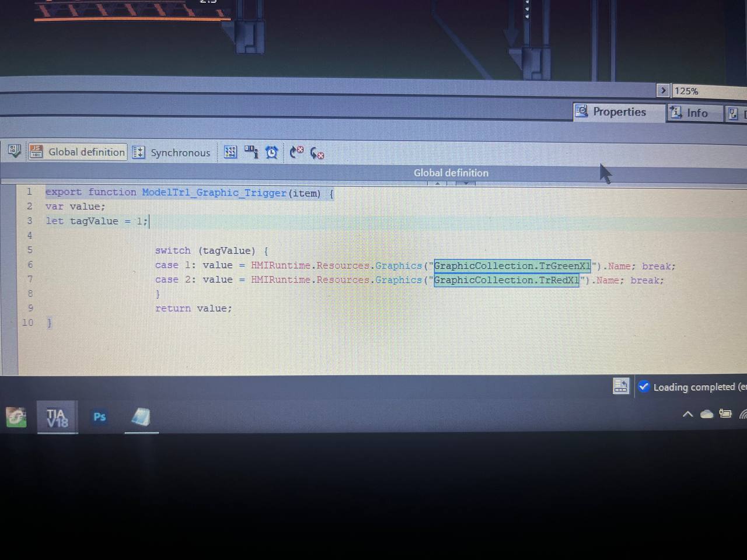Click the syntax check icon in script toolbar
Viewport: 747px width, 560px height.
click(x=14, y=151)
